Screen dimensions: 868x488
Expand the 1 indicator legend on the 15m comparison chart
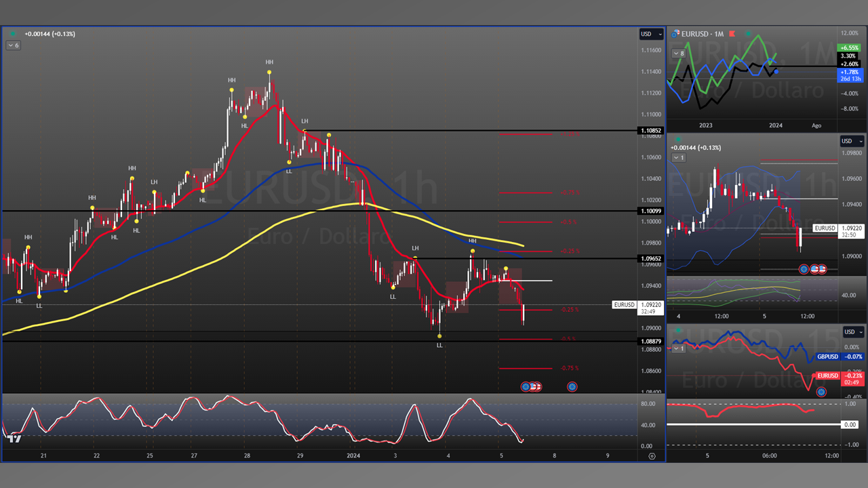679,348
